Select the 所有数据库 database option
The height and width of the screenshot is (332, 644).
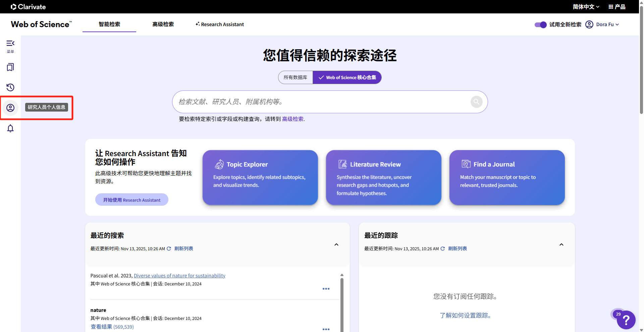[295, 77]
